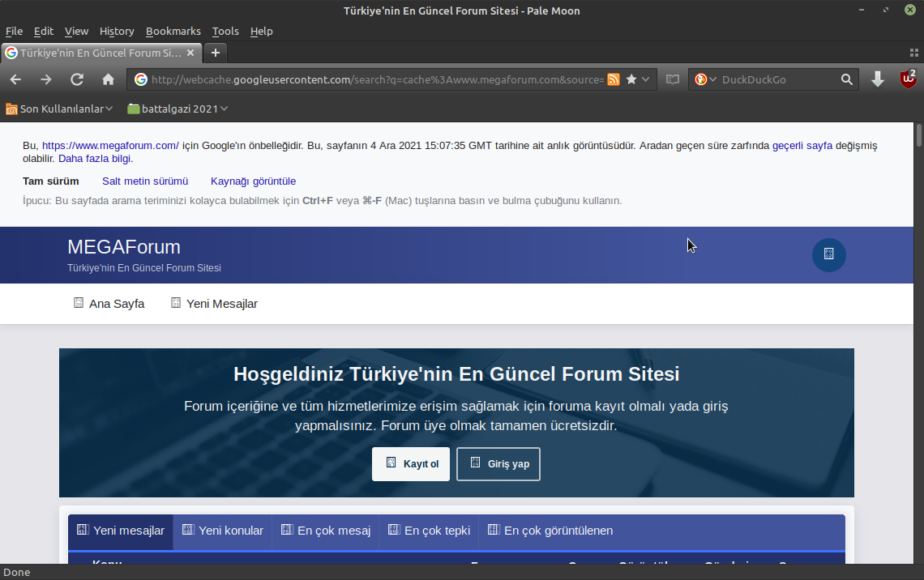Expand battalgazi 2021 bookmarks folder
Image resolution: width=924 pixels, height=580 pixels.
(x=178, y=109)
